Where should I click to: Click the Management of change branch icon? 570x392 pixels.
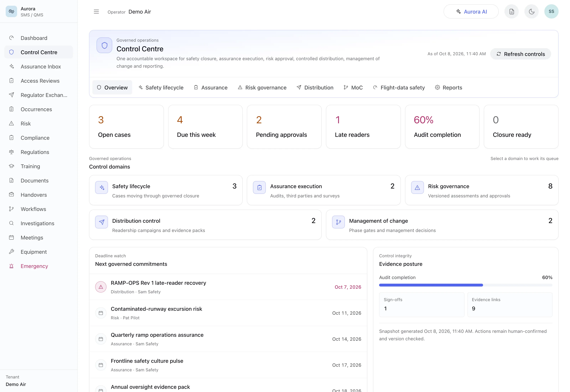(338, 222)
